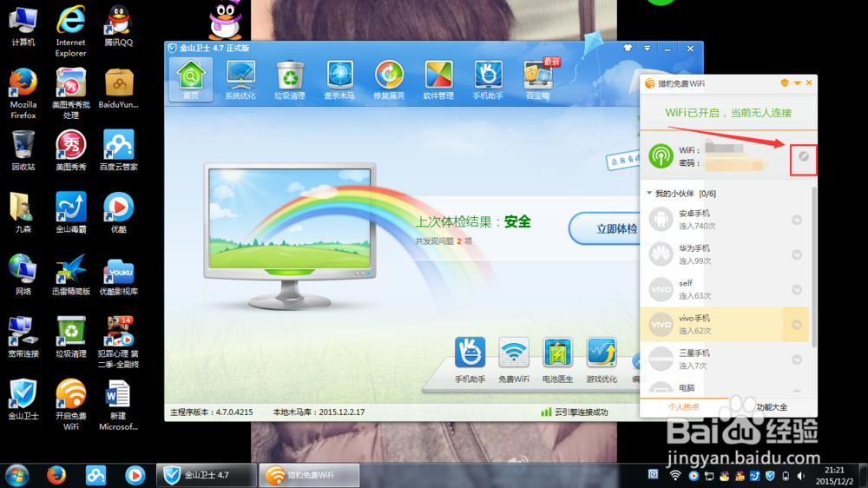Screen dimensions: 868x488
Task: Open 金山卫士 title bar dropdown menu
Action: tap(648, 48)
